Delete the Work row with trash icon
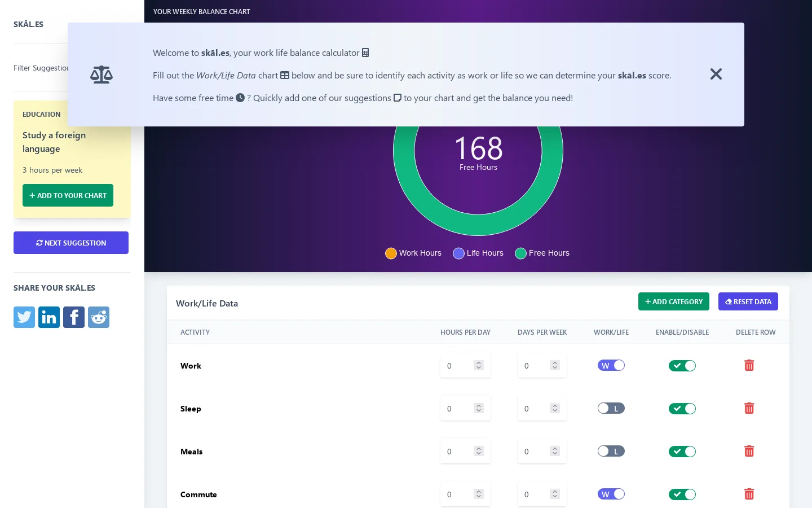 pos(749,365)
